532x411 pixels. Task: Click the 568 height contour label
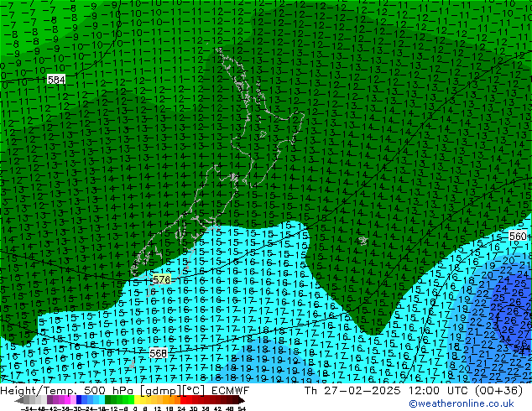pyautogui.click(x=158, y=353)
